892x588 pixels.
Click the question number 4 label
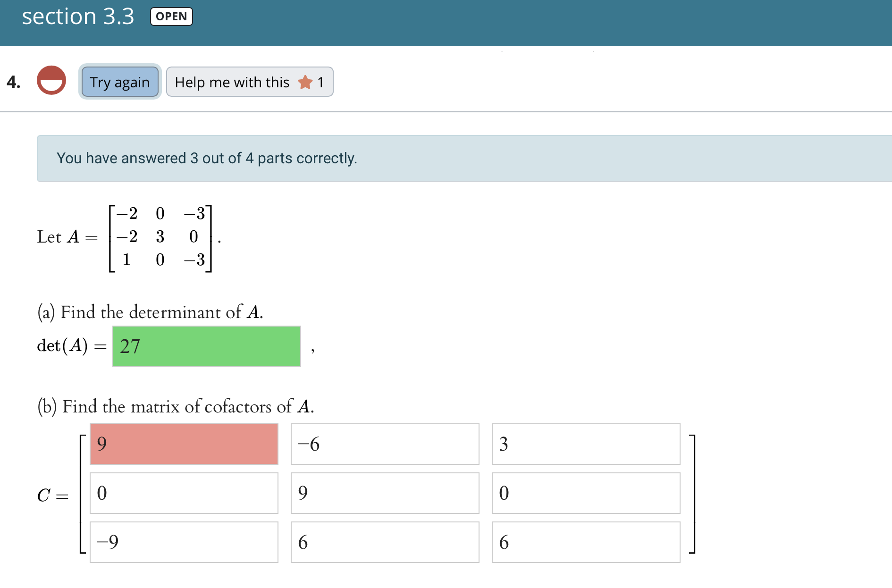(14, 82)
